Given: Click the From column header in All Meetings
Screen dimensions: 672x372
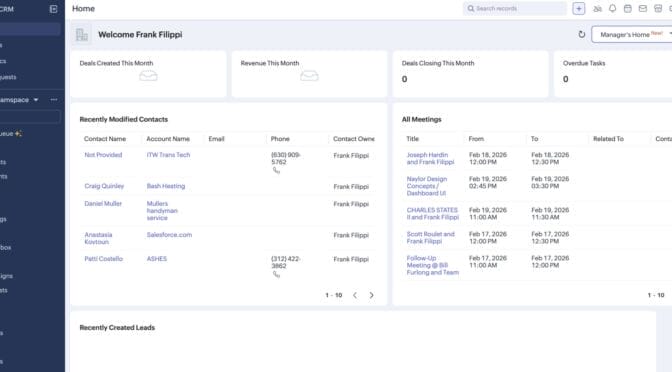Looking at the screenshot, I should pyautogui.click(x=476, y=139).
